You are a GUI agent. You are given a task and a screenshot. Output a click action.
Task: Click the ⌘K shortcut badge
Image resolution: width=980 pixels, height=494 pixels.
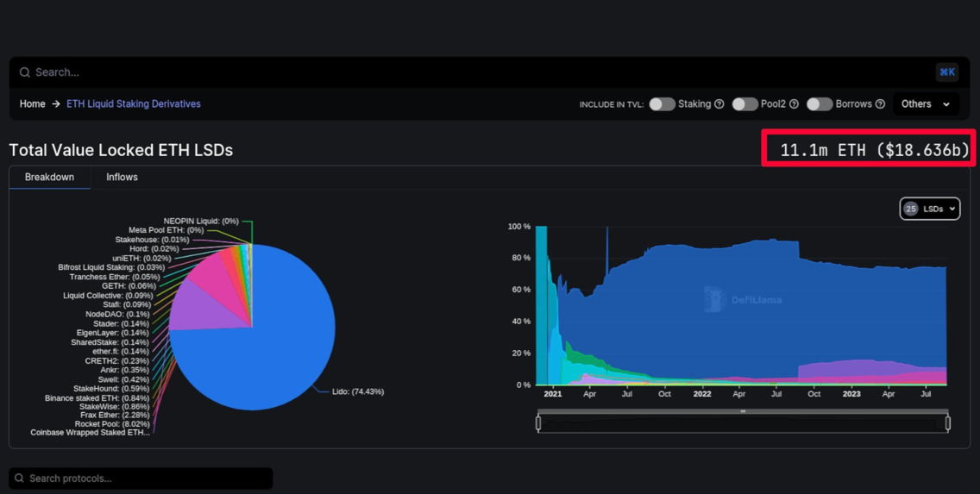[x=947, y=72]
